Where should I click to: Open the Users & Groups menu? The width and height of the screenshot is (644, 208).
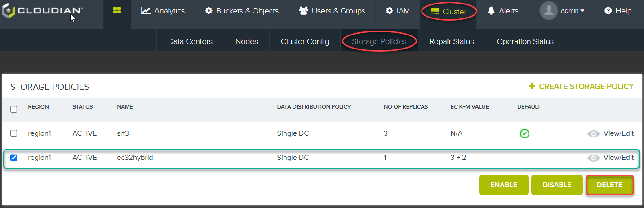click(x=332, y=11)
